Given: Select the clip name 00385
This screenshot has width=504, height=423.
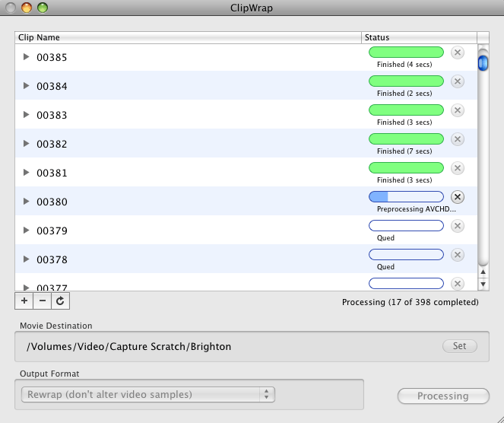Looking at the screenshot, I should coord(52,58).
